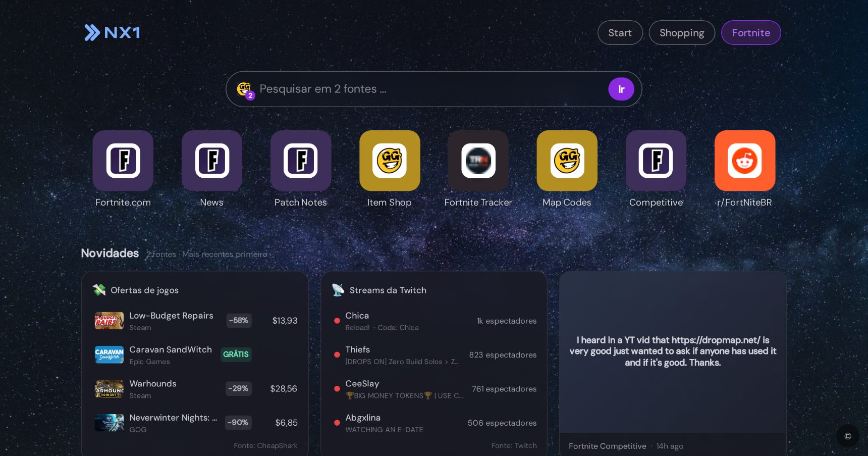Open the Map Codes shortcut icon

click(567, 161)
